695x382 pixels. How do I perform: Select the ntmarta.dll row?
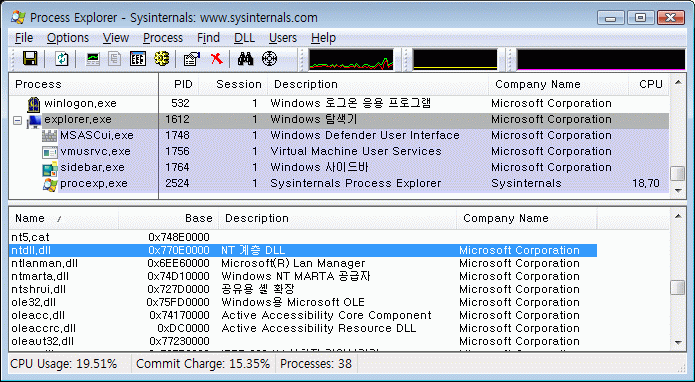303,277
